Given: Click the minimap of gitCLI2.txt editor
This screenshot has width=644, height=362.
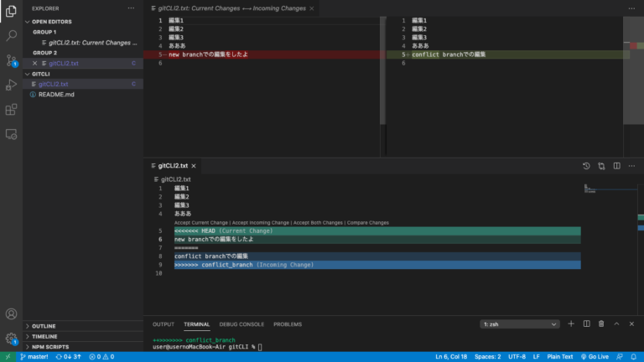Looking at the screenshot, I should coord(610,189).
